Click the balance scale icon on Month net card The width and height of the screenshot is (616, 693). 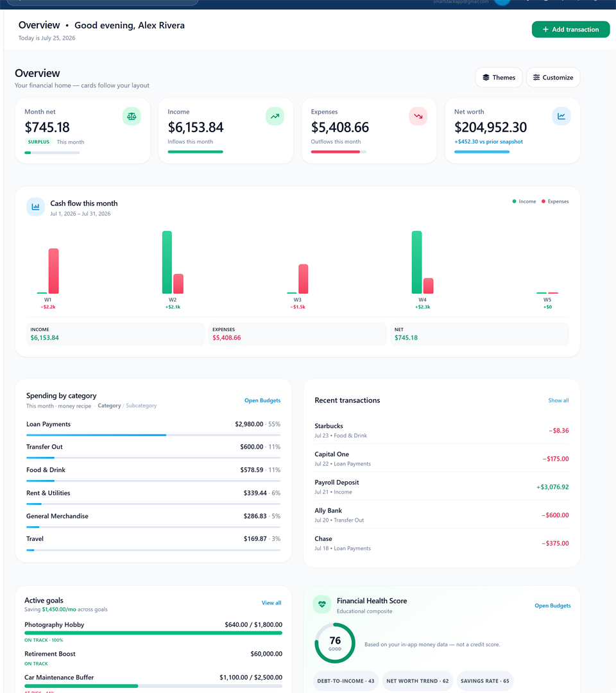(132, 116)
